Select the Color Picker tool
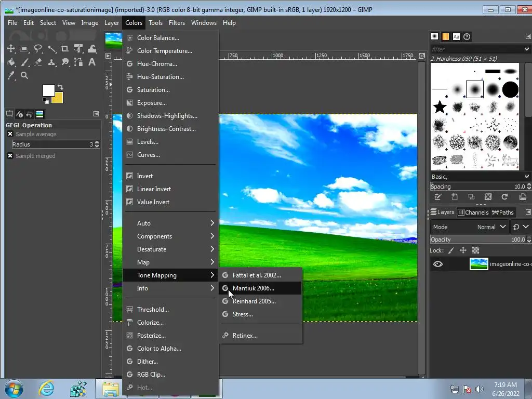The width and height of the screenshot is (532, 399). tap(11, 75)
